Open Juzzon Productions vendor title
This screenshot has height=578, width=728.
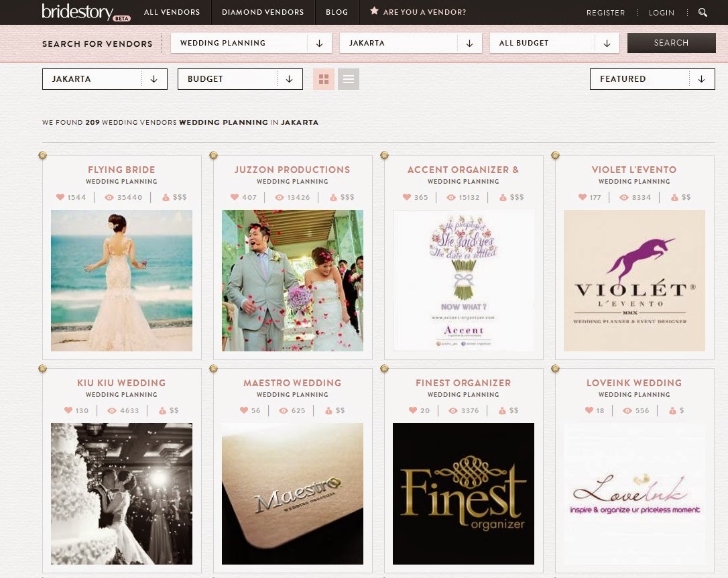pos(292,170)
